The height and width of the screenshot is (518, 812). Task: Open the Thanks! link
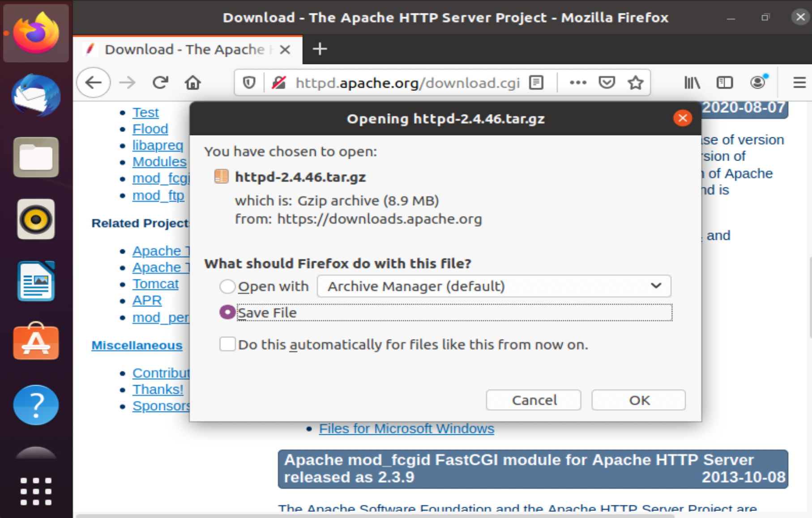click(158, 390)
